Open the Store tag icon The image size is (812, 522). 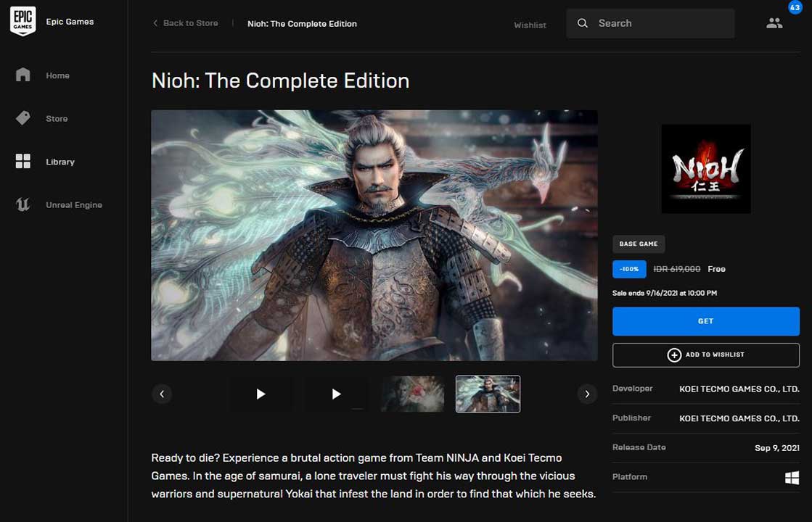coord(22,118)
